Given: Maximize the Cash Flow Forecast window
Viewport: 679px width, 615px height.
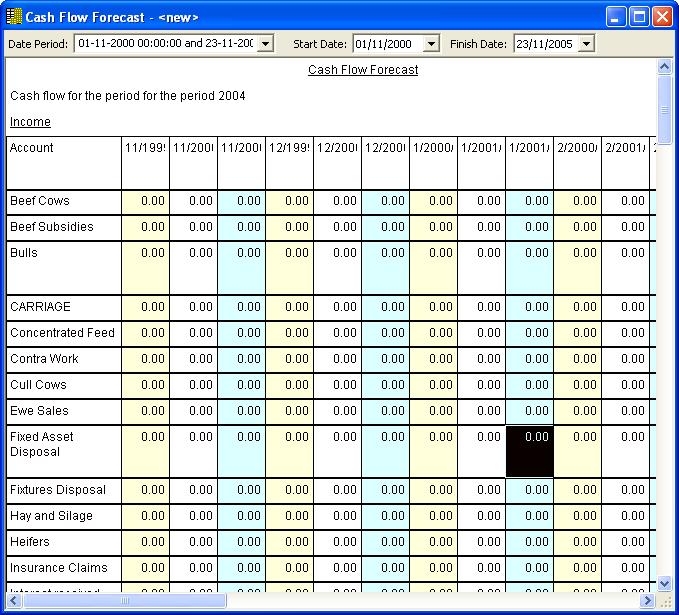Looking at the screenshot, I should (639, 17).
